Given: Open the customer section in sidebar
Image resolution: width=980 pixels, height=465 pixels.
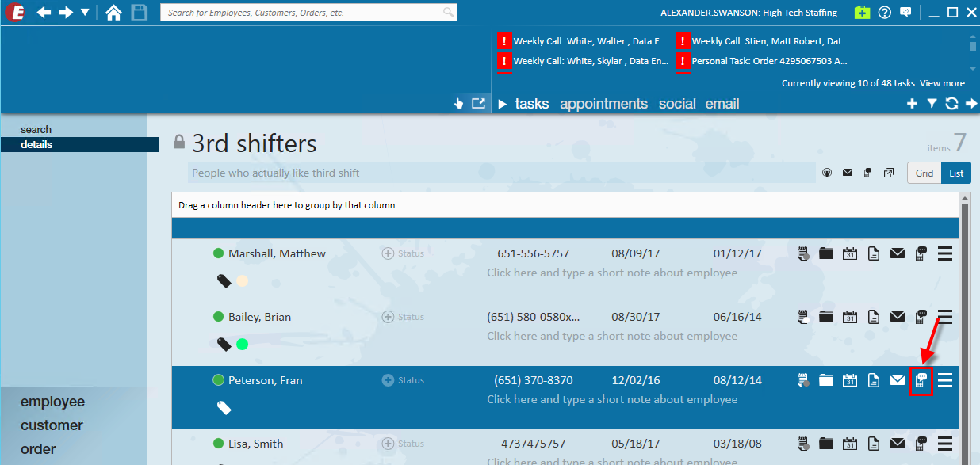Looking at the screenshot, I should tap(52, 425).
